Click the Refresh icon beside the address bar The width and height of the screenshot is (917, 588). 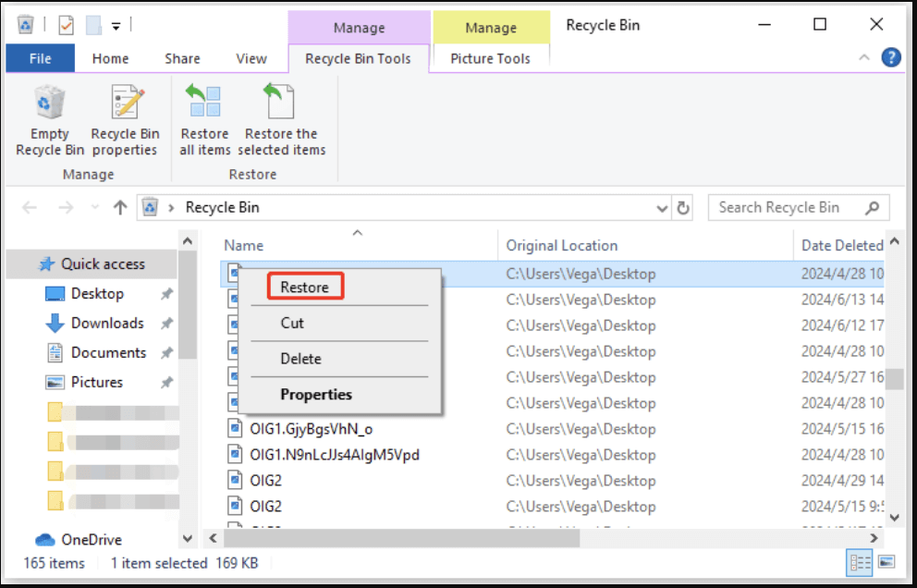click(x=681, y=207)
